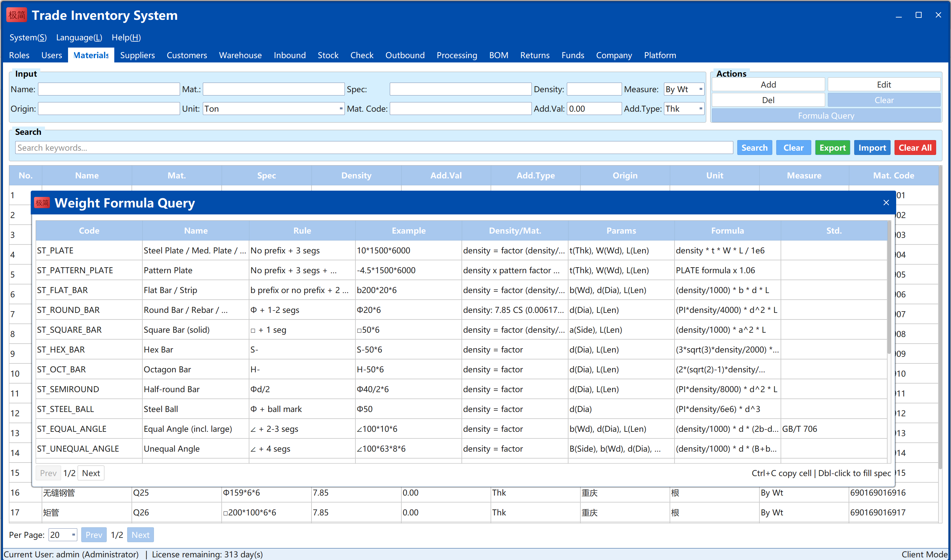Click the Formula column header

coord(727,231)
